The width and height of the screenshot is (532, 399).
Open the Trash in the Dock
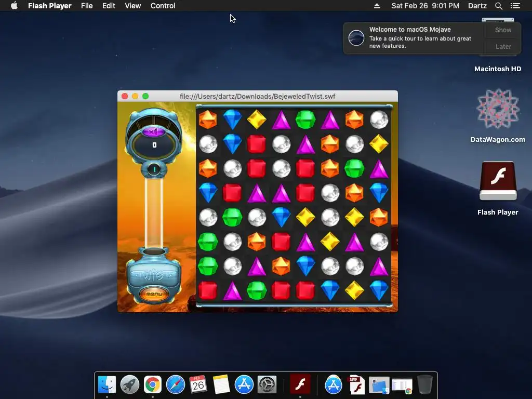pyautogui.click(x=424, y=384)
